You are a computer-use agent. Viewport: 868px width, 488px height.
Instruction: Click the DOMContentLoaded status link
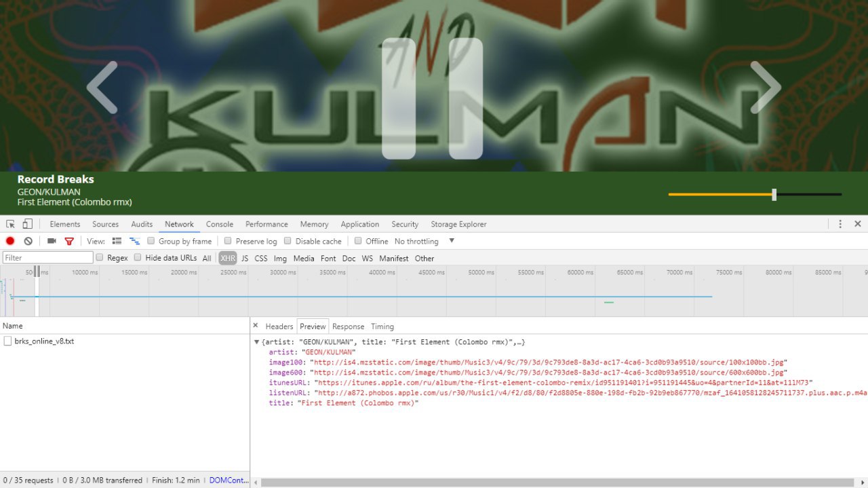coord(229,480)
